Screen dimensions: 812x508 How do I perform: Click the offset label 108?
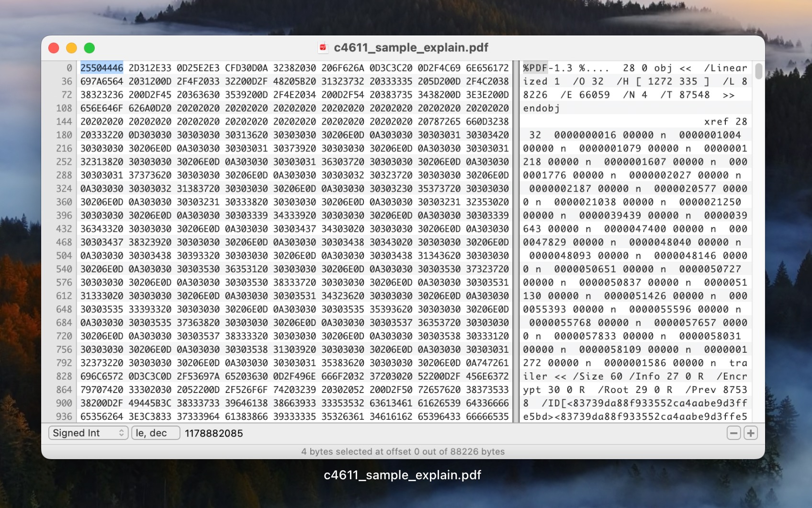click(x=64, y=108)
